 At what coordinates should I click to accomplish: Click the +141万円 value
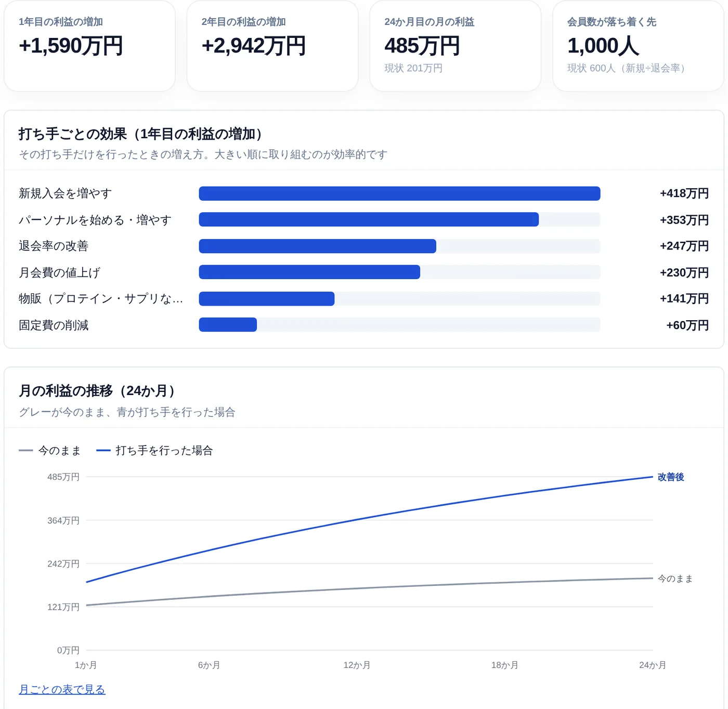[684, 298]
